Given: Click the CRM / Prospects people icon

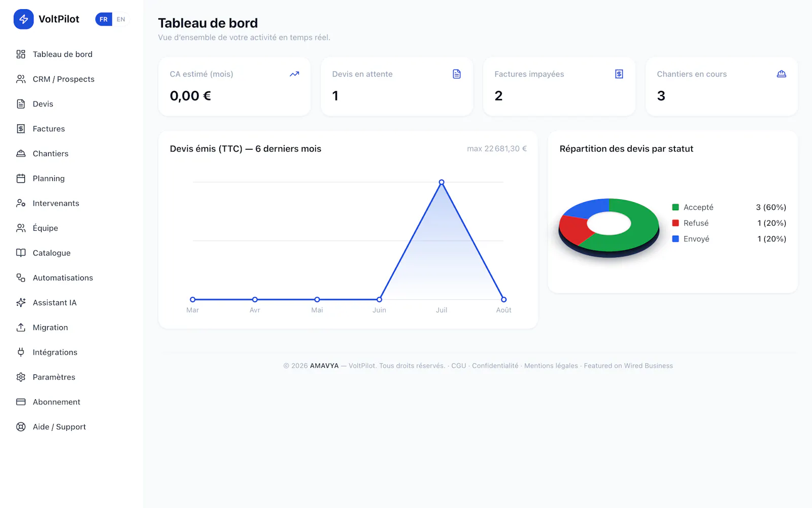Looking at the screenshot, I should click(x=21, y=79).
